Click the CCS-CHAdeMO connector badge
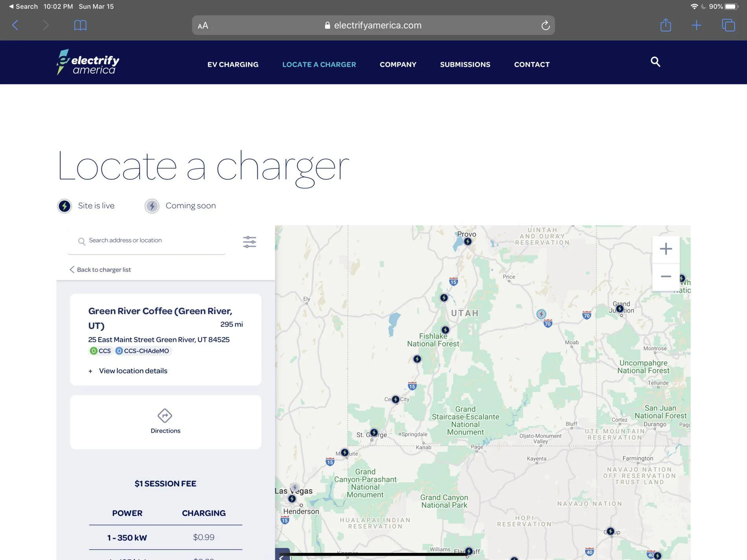The image size is (747, 560). coord(142,351)
